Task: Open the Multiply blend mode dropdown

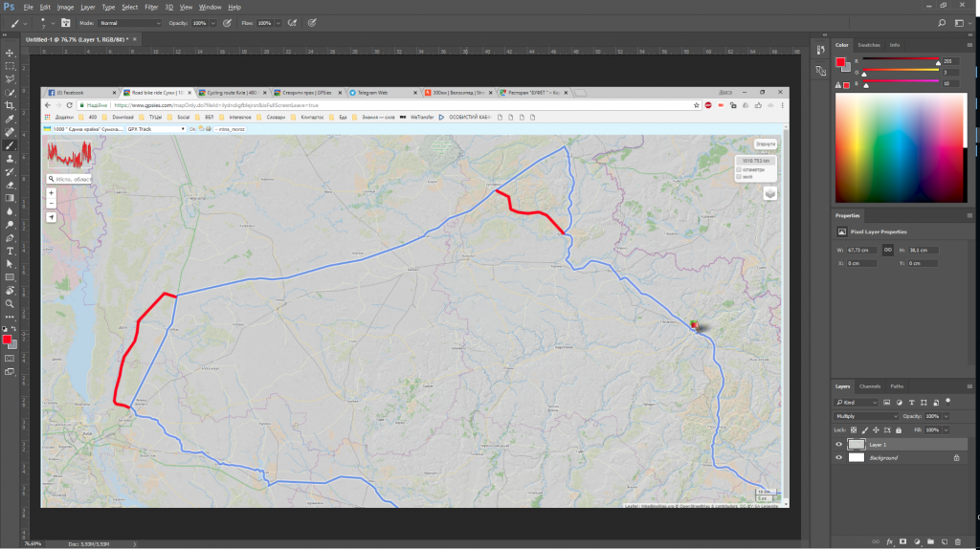Action: click(865, 416)
